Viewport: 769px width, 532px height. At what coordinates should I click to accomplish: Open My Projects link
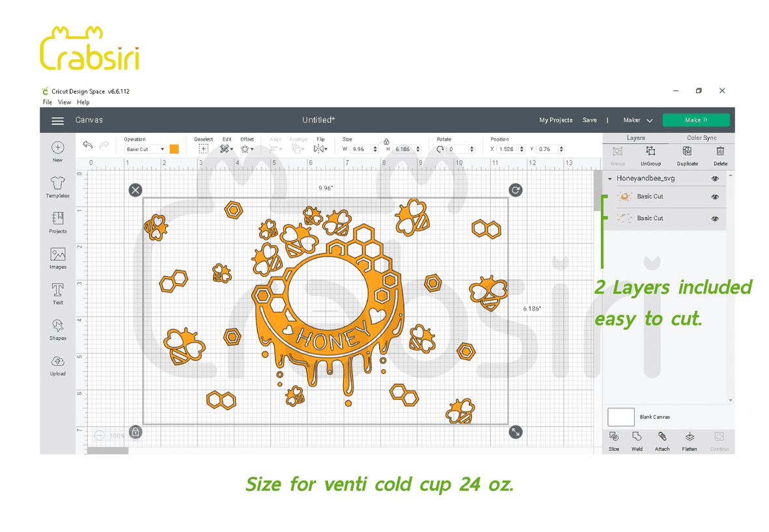[x=555, y=120]
